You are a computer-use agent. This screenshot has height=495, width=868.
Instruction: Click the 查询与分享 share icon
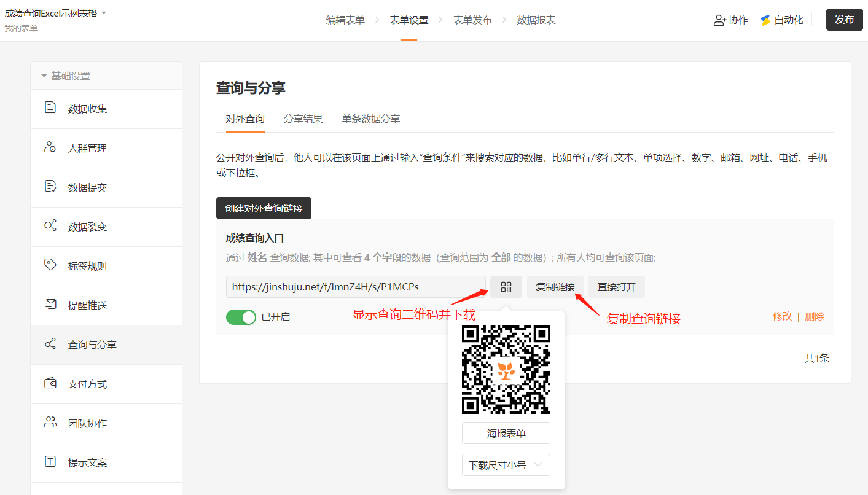coord(50,344)
